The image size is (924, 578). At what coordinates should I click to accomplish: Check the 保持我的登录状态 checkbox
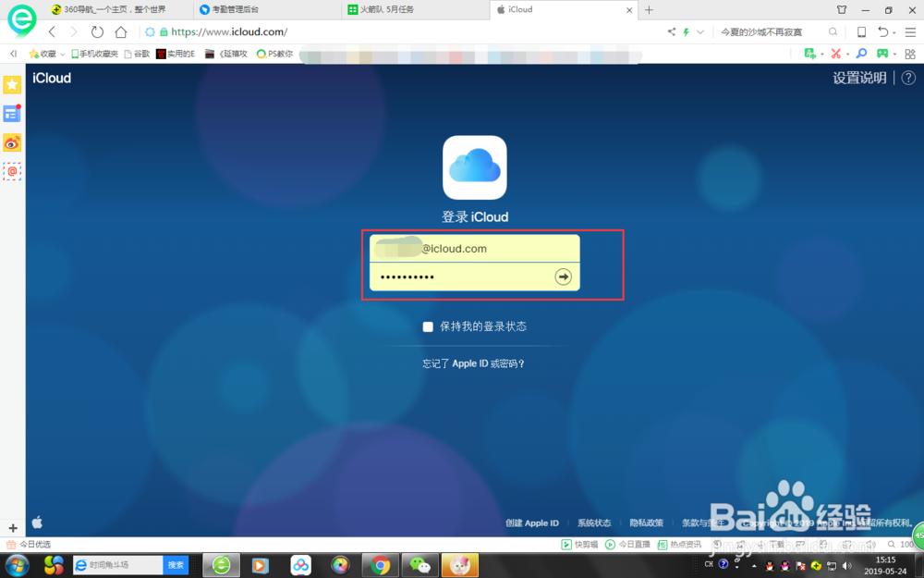(x=428, y=326)
